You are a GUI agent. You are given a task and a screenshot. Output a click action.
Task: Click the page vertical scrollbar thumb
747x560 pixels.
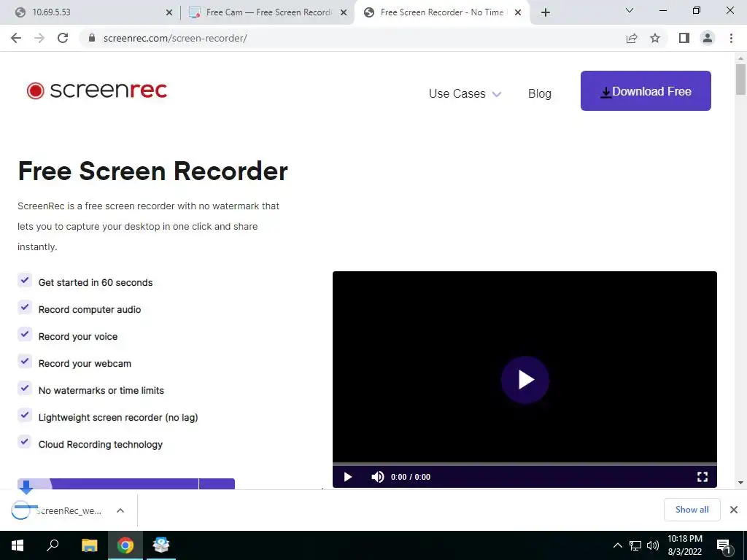[x=740, y=79]
